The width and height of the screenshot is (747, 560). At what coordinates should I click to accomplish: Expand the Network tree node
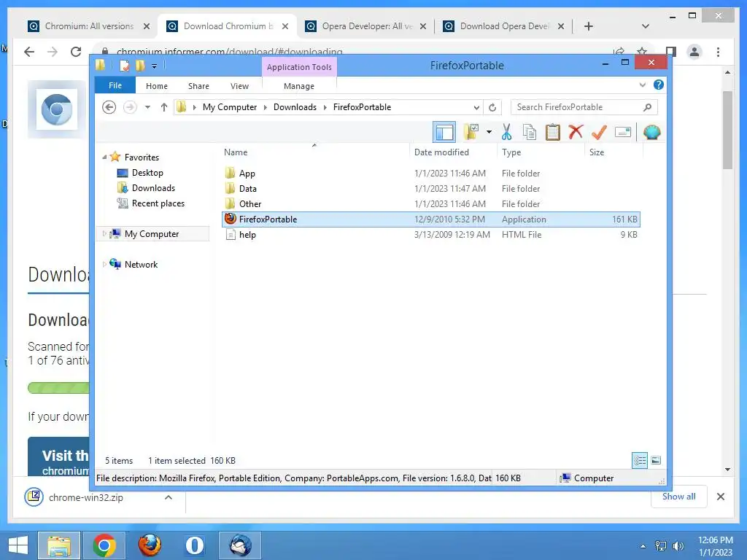point(104,264)
